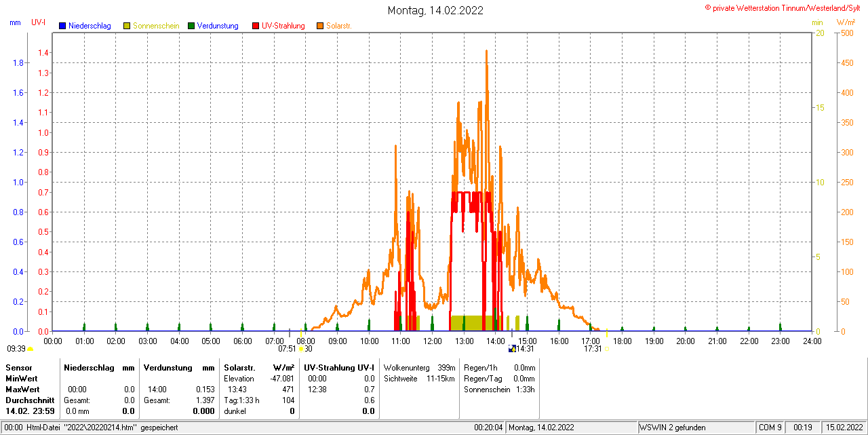The image size is (868, 435).
Task: Click the Verdunstung mm column header
Action: (179, 367)
